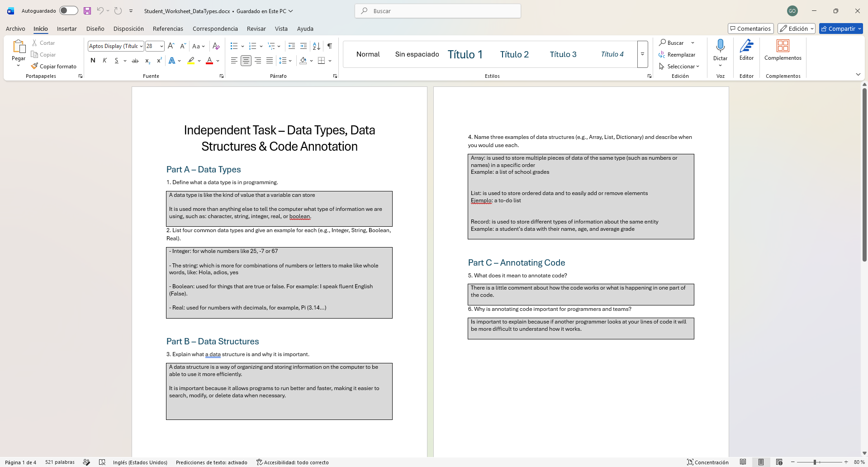Viewport: 868px width, 467px height.
Task: Switch to Diseño tab
Action: [95, 29]
